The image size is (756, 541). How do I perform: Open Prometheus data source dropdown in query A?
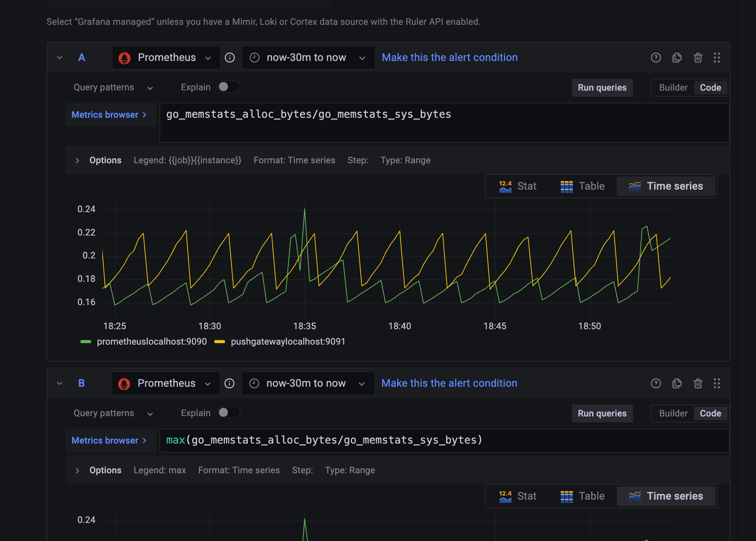(166, 58)
